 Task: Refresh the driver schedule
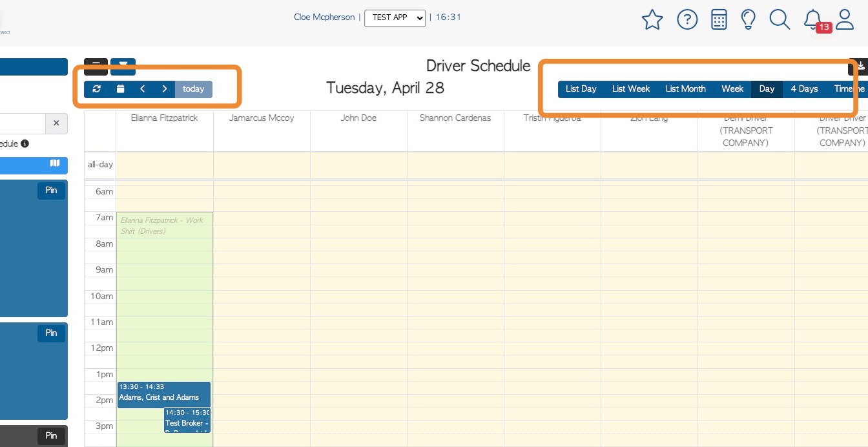[97, 89]
